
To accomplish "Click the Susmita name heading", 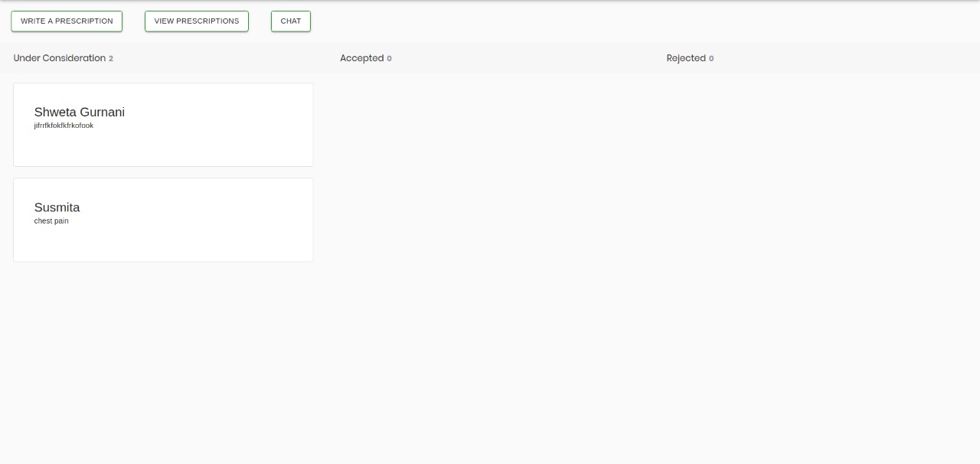I will (x=57, y=207).
